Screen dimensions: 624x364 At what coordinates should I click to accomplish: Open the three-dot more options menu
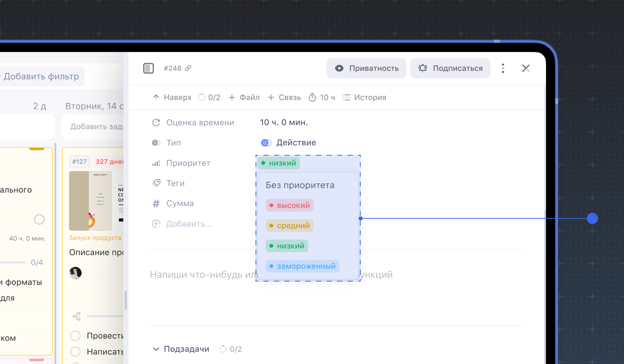coord(503,68)
